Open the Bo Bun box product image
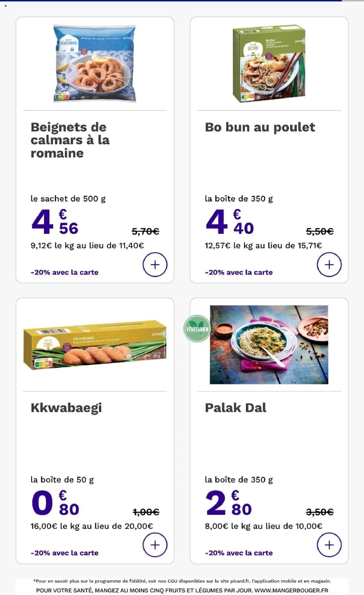Screen dimensions: 364x595 (x=269, y=64)
